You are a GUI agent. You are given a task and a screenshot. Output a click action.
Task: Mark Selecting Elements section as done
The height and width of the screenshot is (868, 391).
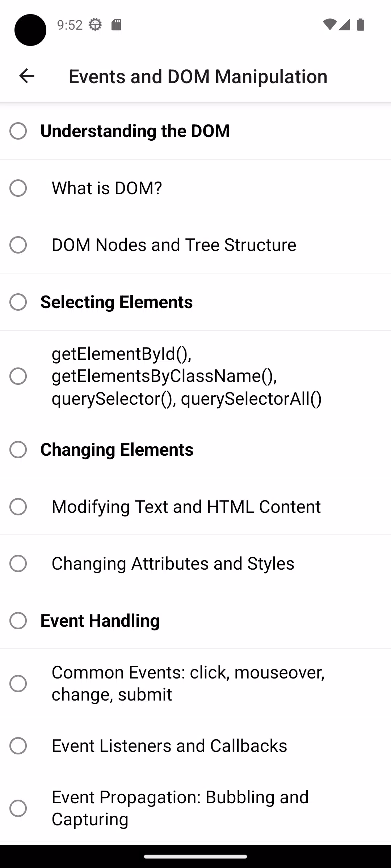tap(18, 302)
